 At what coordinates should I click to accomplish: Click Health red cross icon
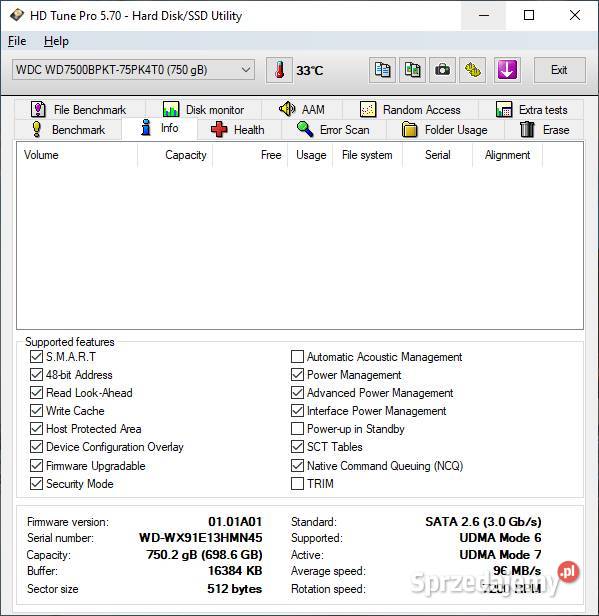219,129
